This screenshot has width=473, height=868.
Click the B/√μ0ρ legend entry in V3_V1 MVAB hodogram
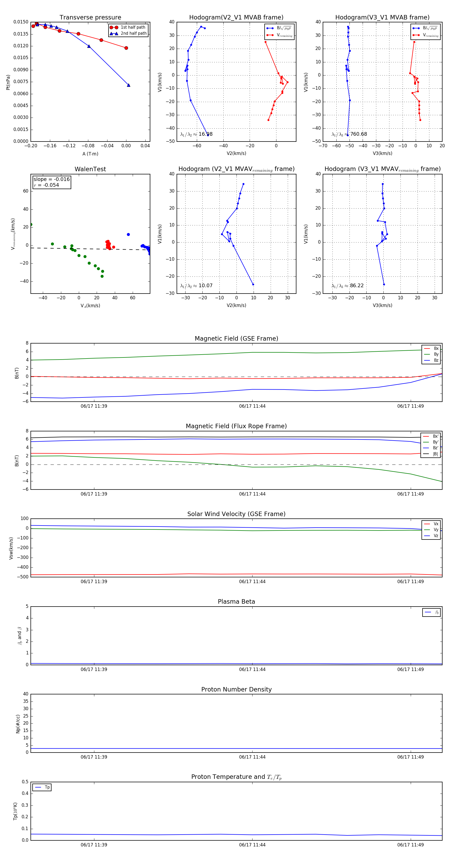pos(425,28)
